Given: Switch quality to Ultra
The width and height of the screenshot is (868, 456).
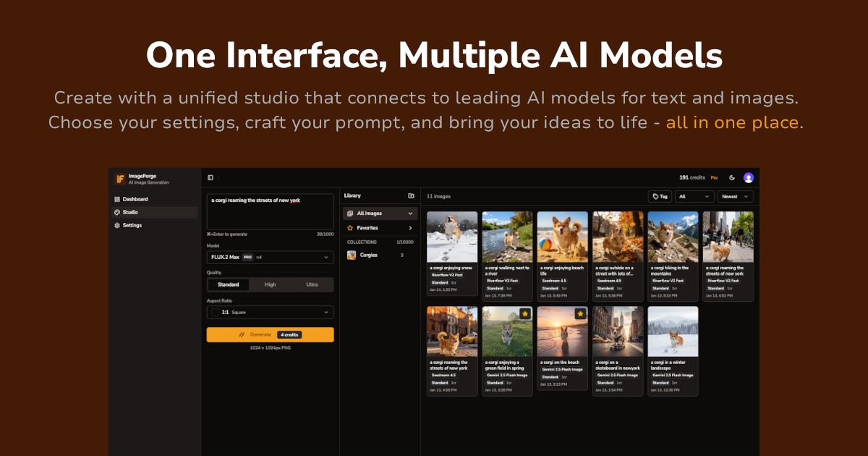Looking at the screenshot, I should [312, 284].
